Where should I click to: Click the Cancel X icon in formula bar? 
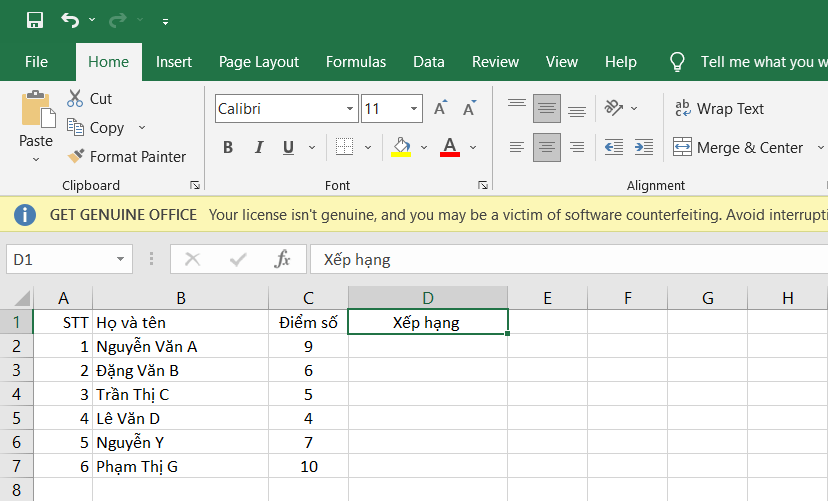click(192, 259)
